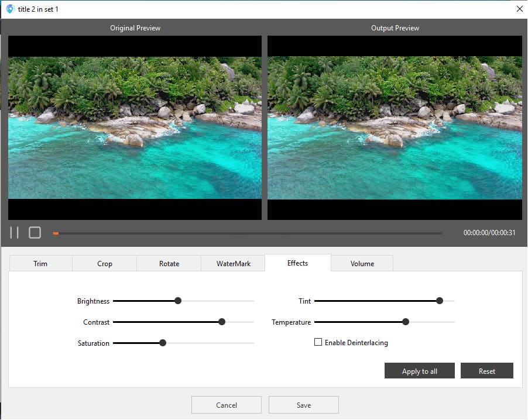Click the Saturation slider knob
Viewport: 528px width, 420px height.
click(x=163, y=343)
